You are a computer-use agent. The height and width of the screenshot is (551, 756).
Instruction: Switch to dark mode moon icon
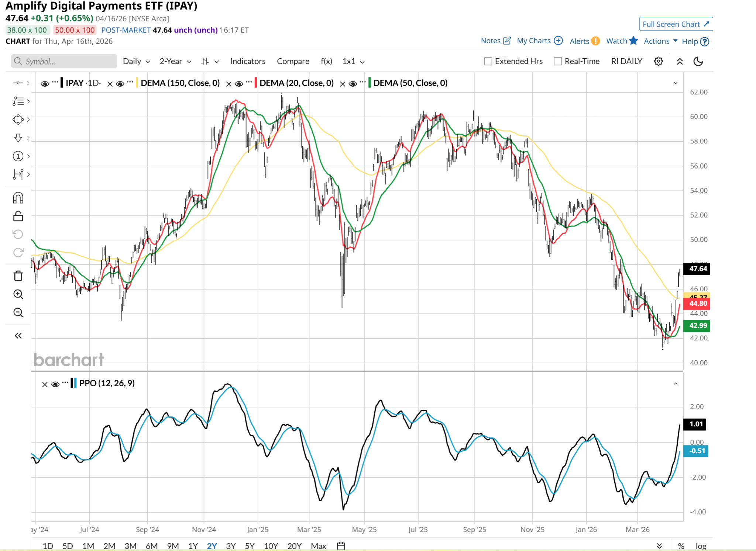pos(698,61)
